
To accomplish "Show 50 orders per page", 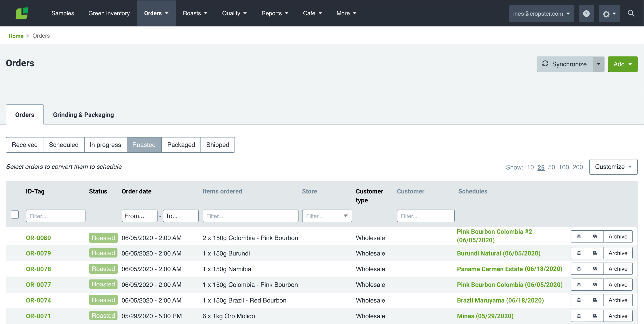I will (551, 167).
